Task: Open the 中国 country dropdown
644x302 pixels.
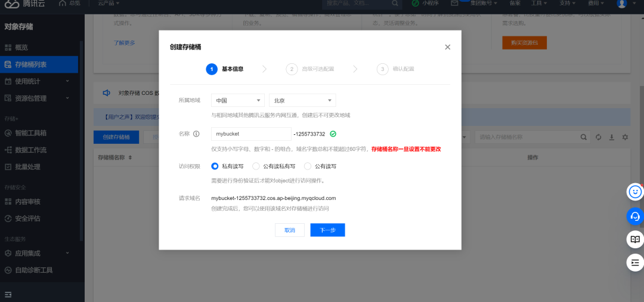Action: tap(238, 100)
